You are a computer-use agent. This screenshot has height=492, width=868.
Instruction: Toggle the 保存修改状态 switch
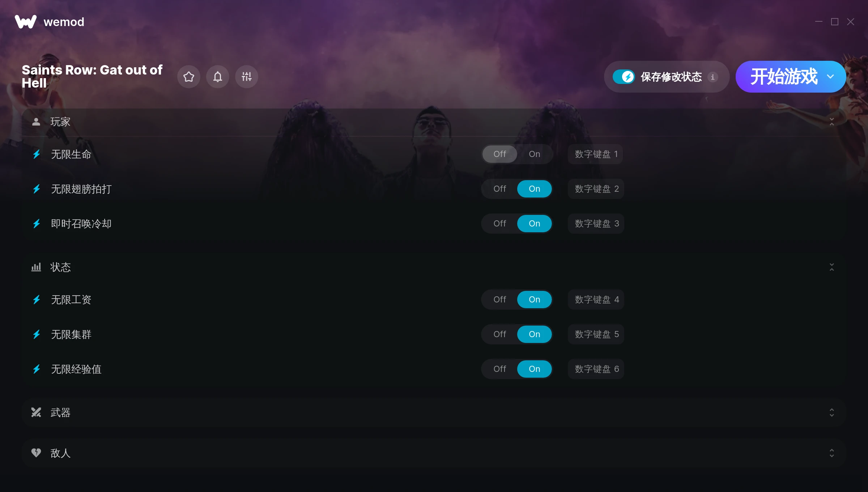[x=624, y=77]
